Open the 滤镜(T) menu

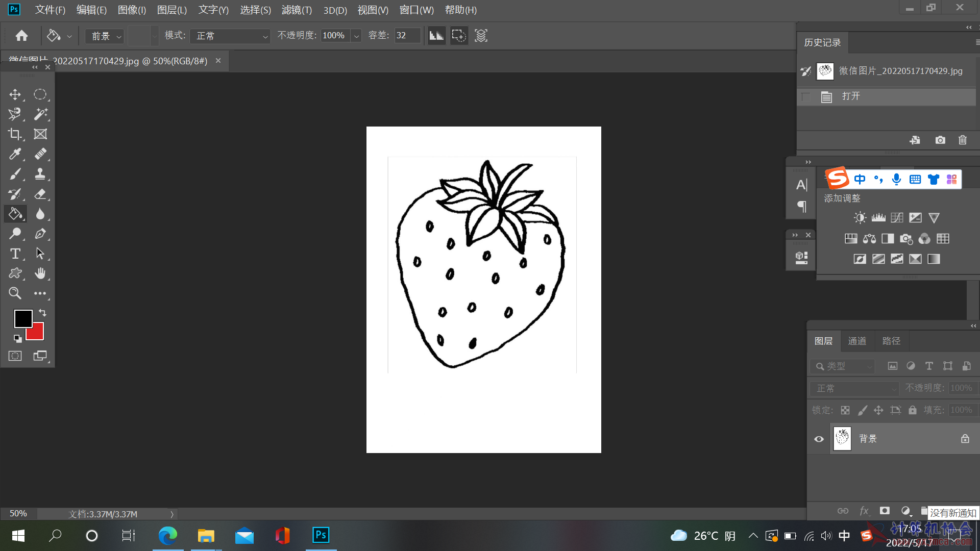click(x=296, y=10)
